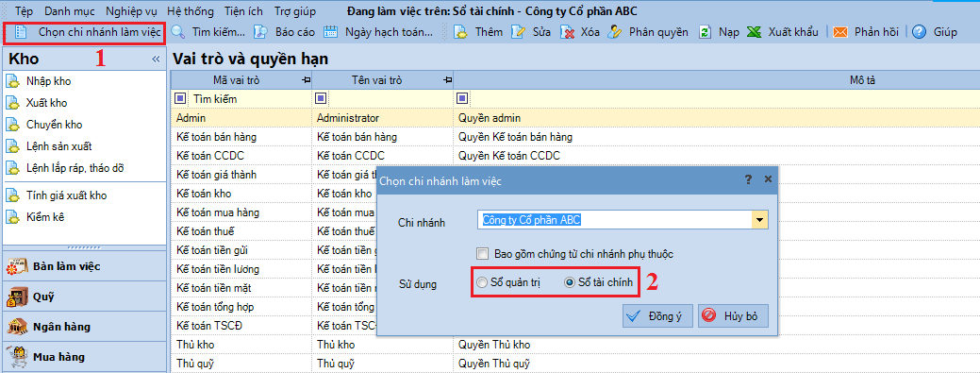Click the Tìm kiếm filter cell
980x373 pixels.
click(241, 99)
